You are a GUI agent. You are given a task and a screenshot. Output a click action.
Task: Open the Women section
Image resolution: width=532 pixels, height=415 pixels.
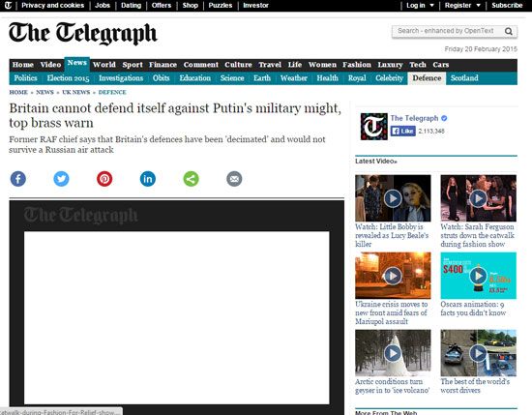pos(322,65)
